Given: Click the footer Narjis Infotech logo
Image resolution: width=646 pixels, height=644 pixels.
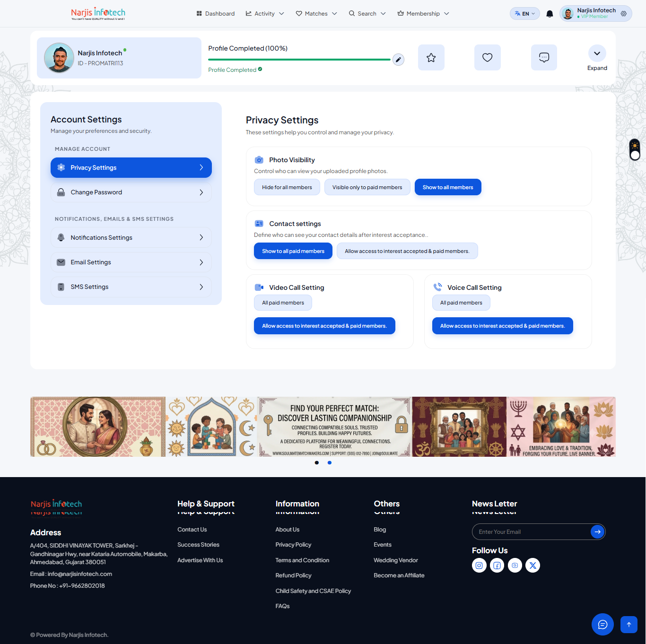Looking at the screenshot, I should point(56,504).
